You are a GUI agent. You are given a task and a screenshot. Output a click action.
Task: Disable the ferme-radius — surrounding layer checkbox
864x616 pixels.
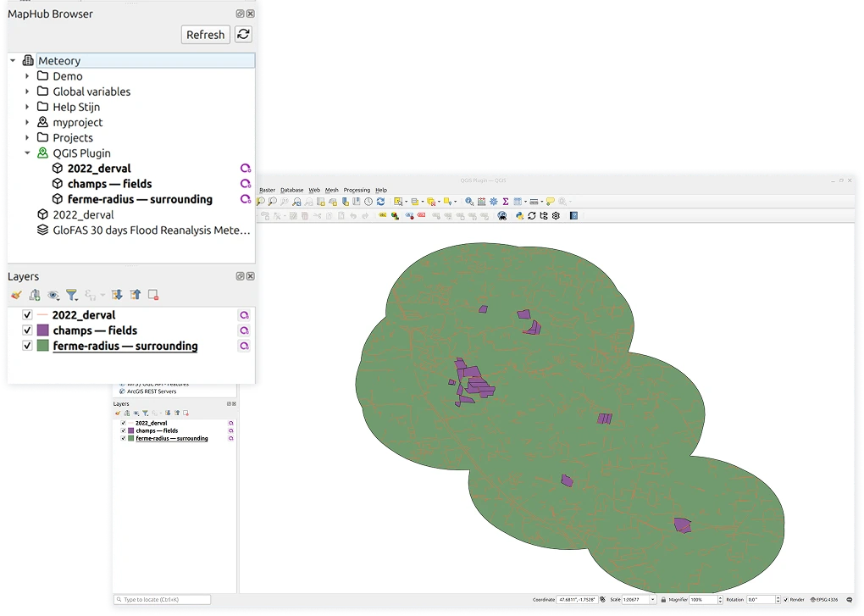27,345
